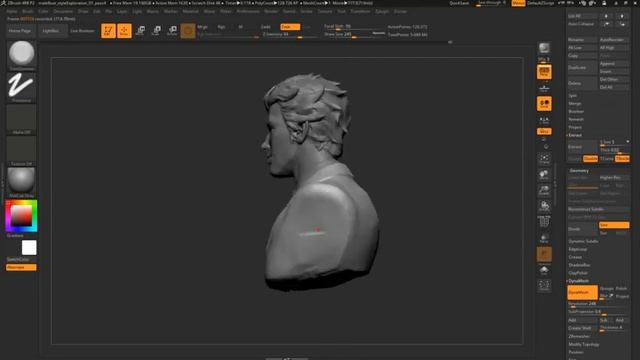
Task: Click the ZBrush logo icon in title bar
Action: pyautogui.click(x=3, y=3)
